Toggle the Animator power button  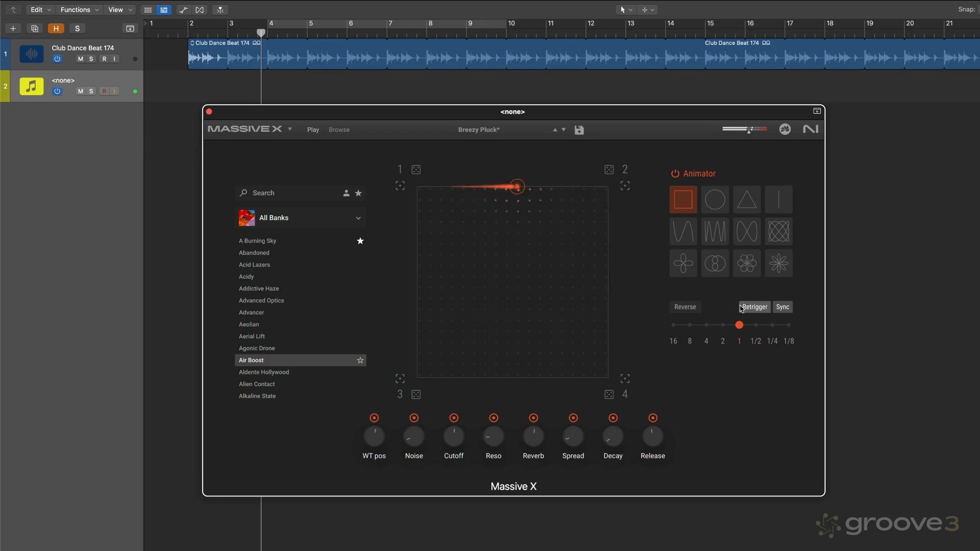coord(675,173)
